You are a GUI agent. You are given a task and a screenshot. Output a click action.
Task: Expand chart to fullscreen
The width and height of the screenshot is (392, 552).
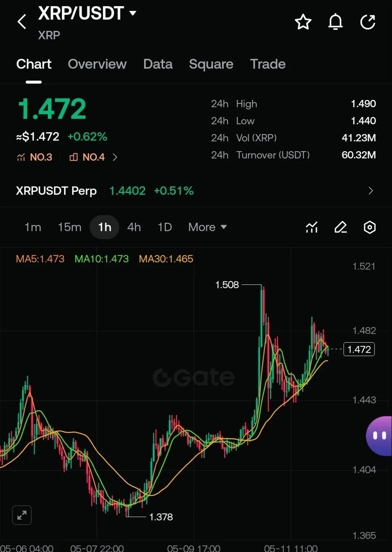coord(22,515)
